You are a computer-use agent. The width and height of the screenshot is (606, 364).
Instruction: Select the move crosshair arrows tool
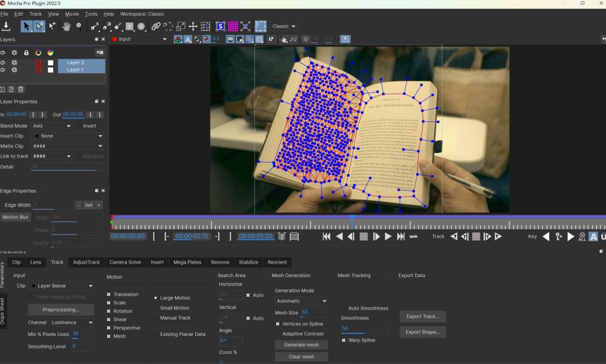tap(192, 26)
